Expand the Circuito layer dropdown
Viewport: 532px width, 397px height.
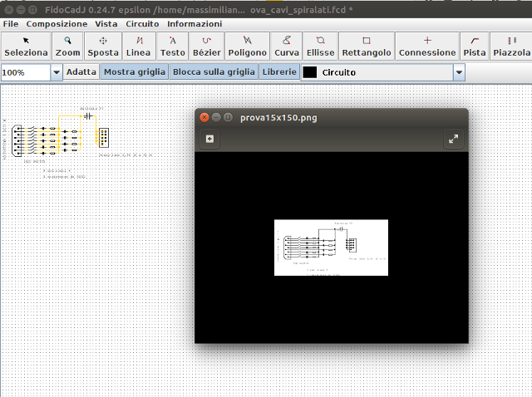[459, 72]
